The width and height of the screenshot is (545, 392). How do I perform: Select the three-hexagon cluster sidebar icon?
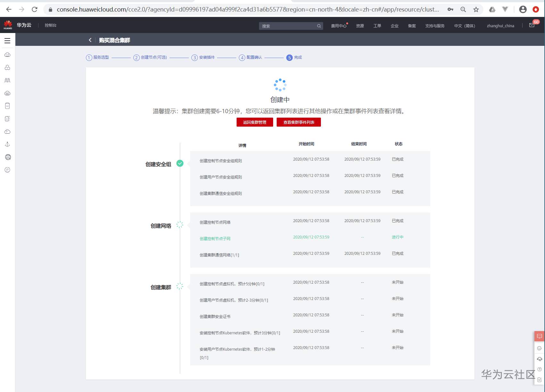tap(7, 68)
